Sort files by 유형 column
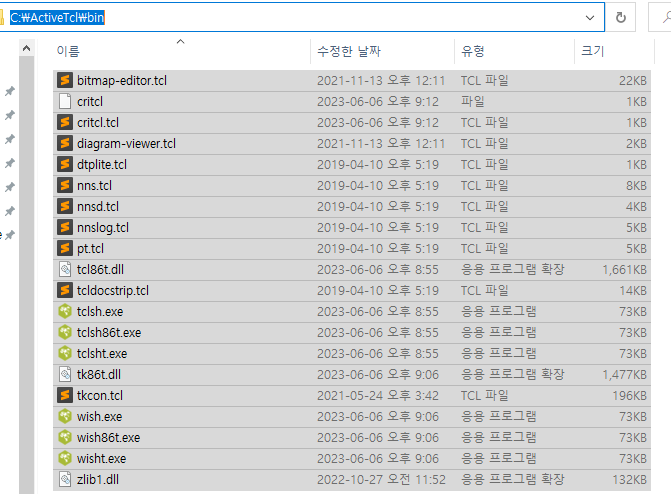This screenshot has height=494, width=671. pos(472,51)
